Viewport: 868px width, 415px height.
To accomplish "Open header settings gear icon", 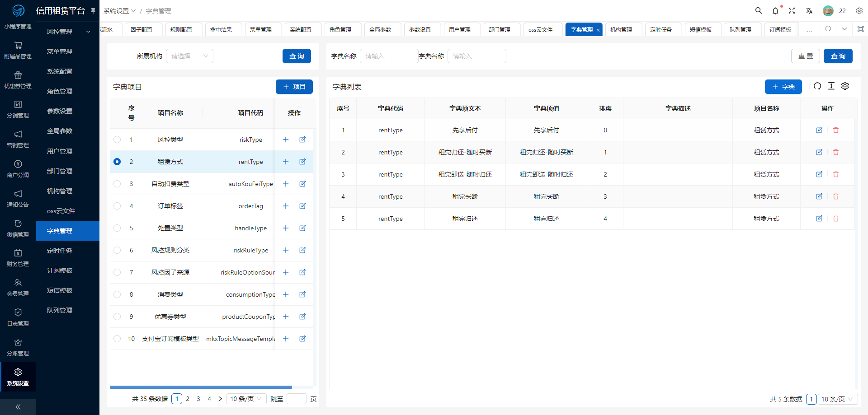I will [859, 10].
